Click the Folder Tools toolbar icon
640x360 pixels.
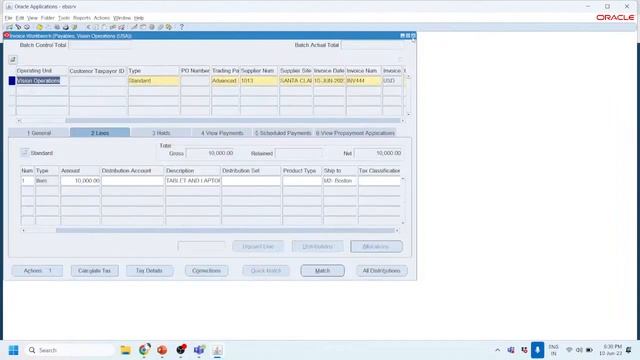(x=169, y=27)
